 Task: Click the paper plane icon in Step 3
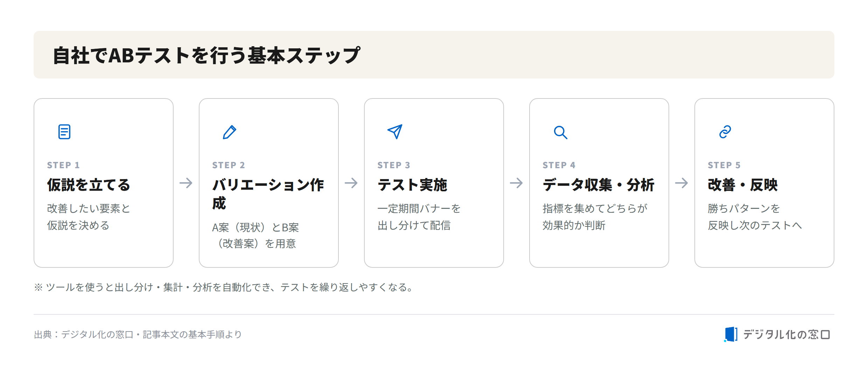pyautogui.click(x=395, y=132)
